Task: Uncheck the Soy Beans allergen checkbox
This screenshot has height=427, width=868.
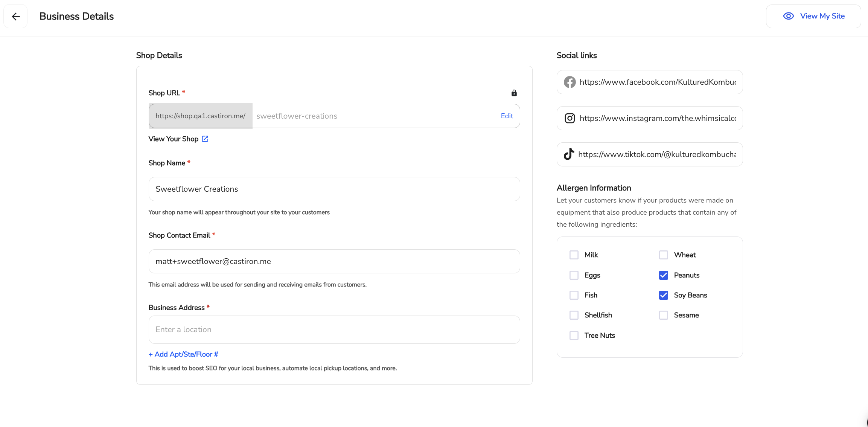Action: pyautogui.click(x=663, y=295)
